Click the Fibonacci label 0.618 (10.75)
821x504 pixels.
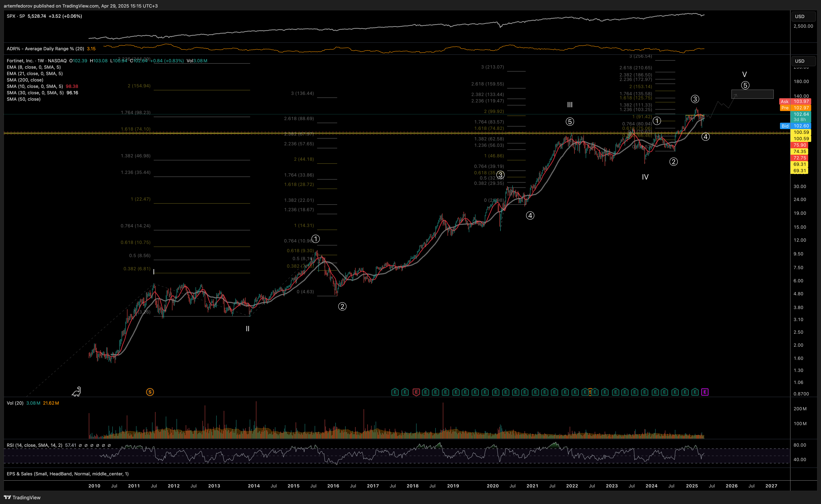(135, 242)
